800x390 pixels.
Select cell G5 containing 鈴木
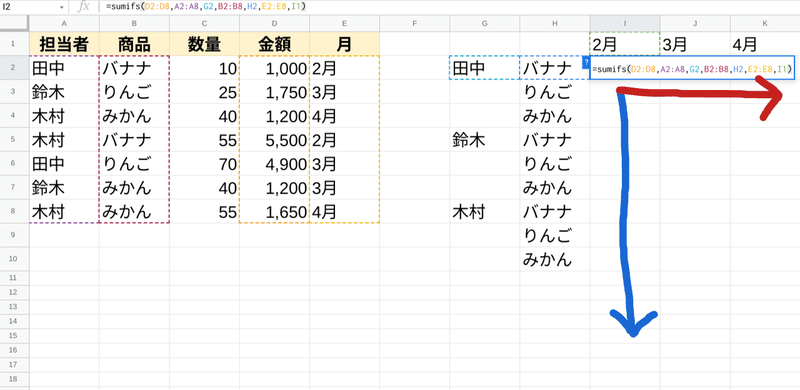[x=485, y=139]
